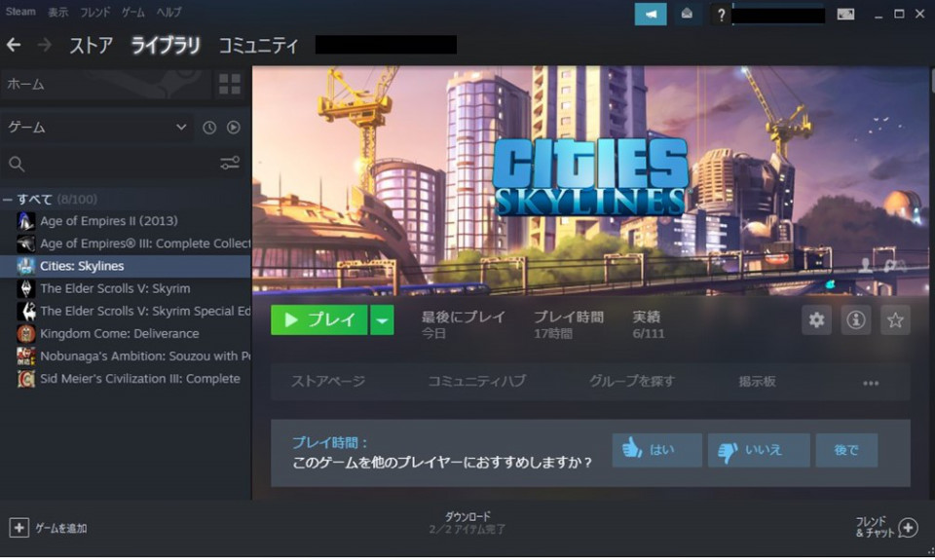The width and height of the screenshot is (935, 560).
Task: Open the ライブラリ section
Action: (166, 46)
